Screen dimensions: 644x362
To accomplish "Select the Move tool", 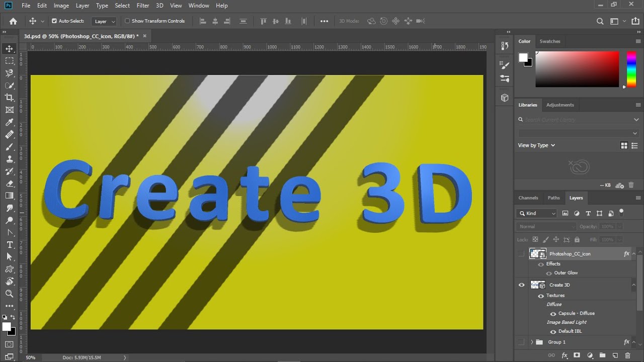I will [x=9, y=49].
